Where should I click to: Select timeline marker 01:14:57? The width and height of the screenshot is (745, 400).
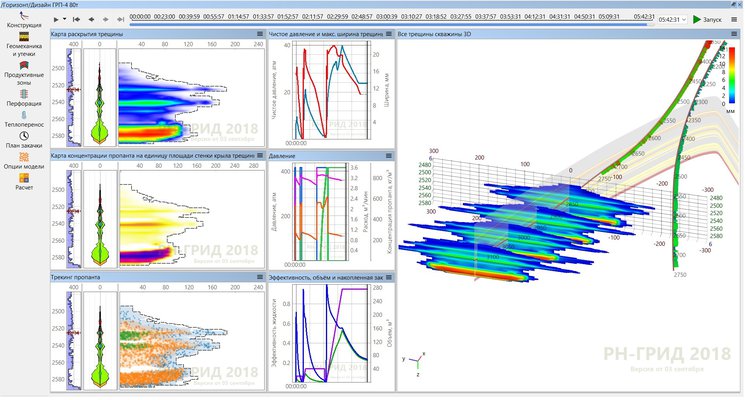point(239,17)
